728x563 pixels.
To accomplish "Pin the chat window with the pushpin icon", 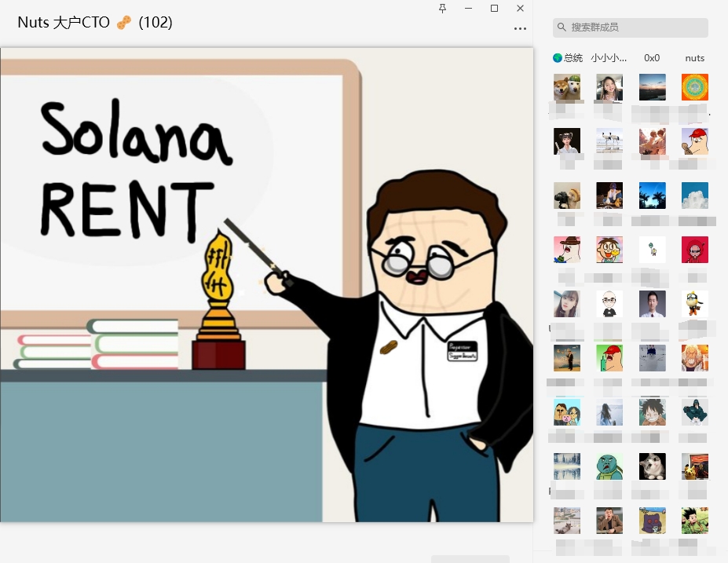I will pos(442,9).
